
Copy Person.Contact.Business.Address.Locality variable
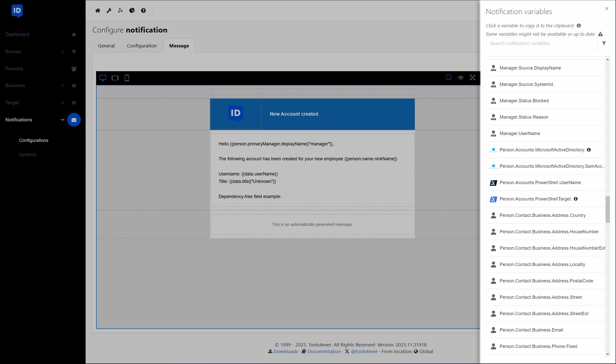tap(545, 265)
